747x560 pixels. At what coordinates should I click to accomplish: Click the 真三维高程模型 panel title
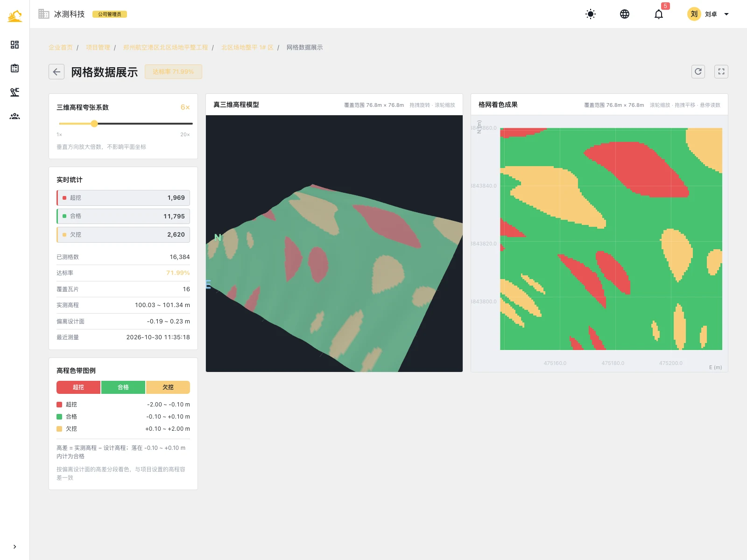(236, 105)
